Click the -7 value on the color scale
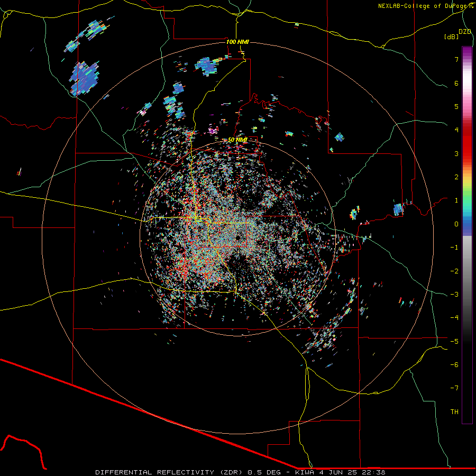476x476 pixels. coord(454,388)
